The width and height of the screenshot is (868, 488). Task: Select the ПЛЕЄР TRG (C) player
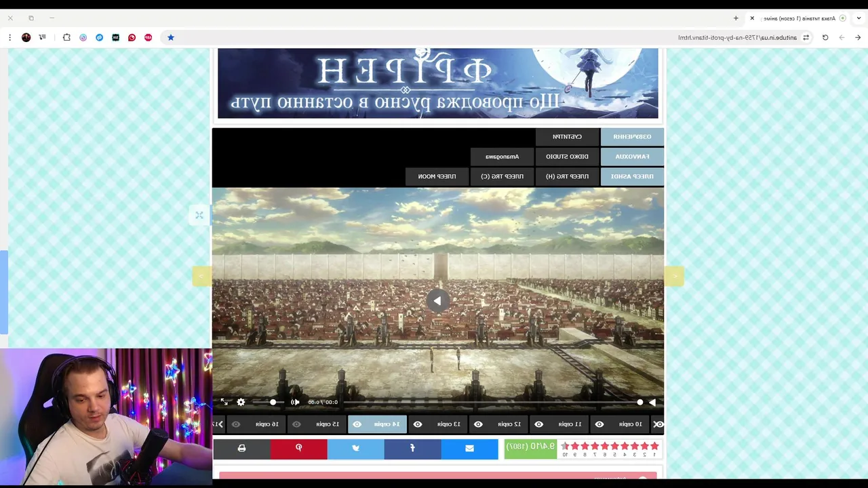coord(502,176)
